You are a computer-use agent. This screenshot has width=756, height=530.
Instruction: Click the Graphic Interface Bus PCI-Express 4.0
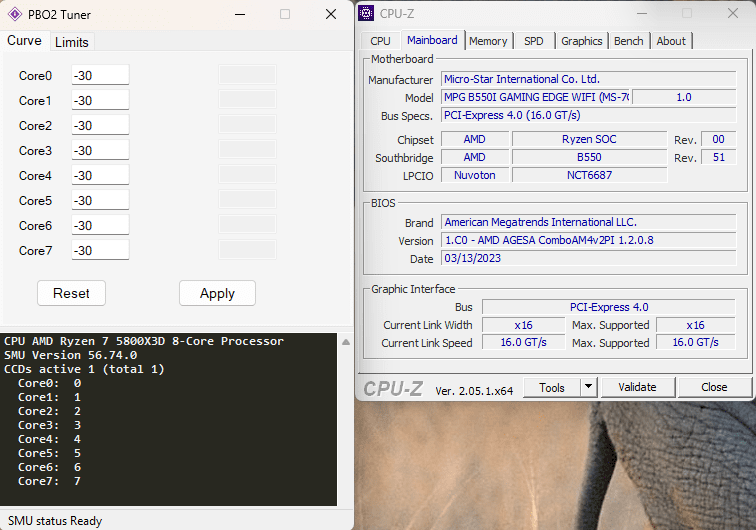click(608, 307)
